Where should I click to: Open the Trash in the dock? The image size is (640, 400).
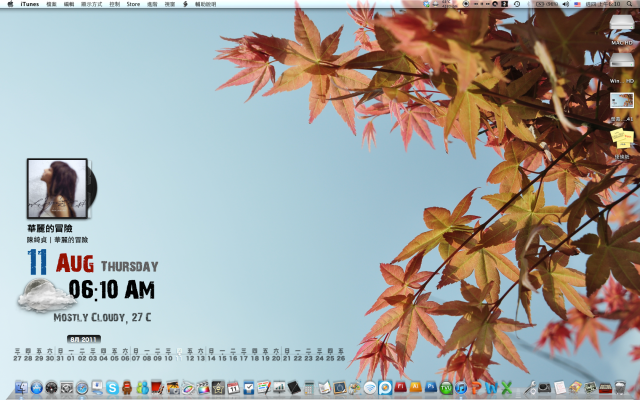coord(619,387)
